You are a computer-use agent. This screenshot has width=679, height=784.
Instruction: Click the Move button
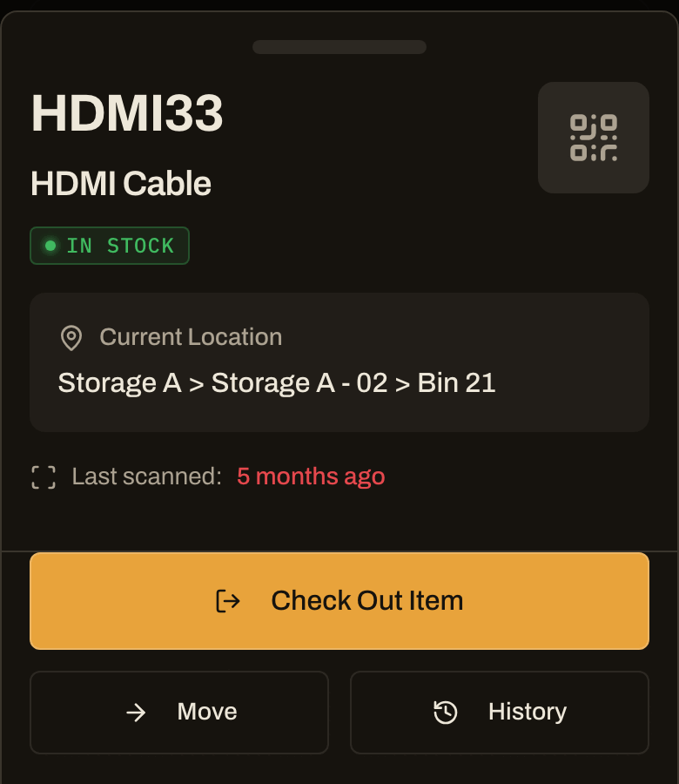tap(179, 712)
